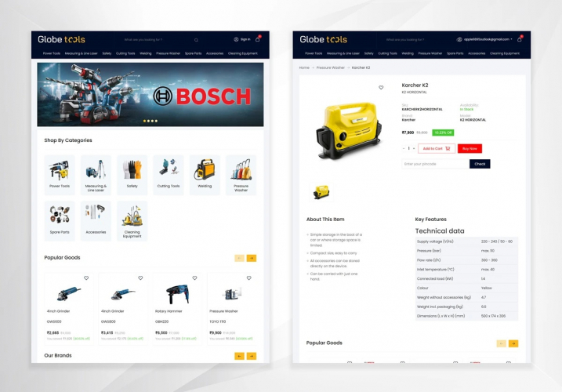Increase quantity with plus stepper
The width and height of the screenshot is (562, 392).
[414, 148]
